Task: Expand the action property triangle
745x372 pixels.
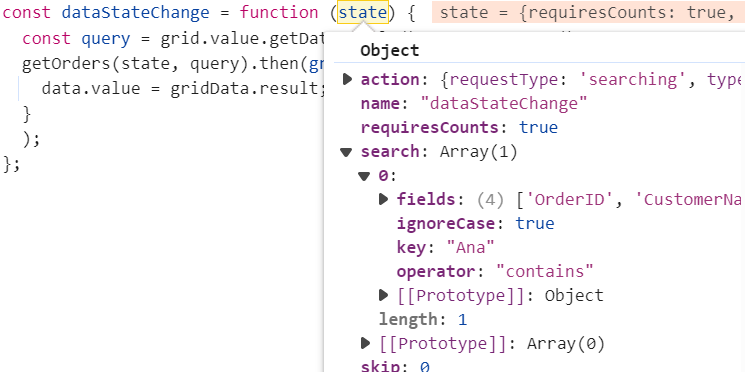Action: [347, 79]
